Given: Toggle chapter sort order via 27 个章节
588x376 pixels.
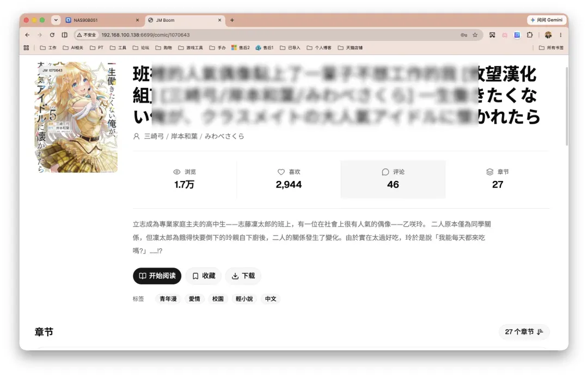Looking at the screenshot, I should pyautogui.click(x=524, y=332).
